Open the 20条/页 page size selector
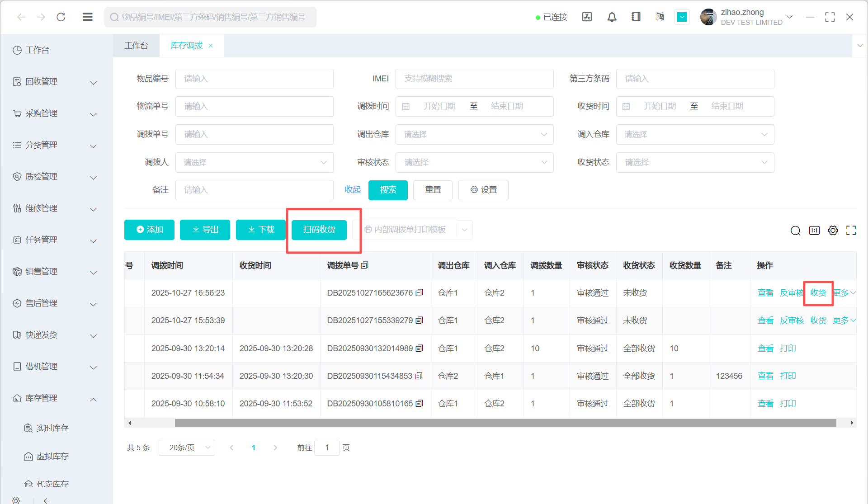868x504 pixels. click(187, 447)
